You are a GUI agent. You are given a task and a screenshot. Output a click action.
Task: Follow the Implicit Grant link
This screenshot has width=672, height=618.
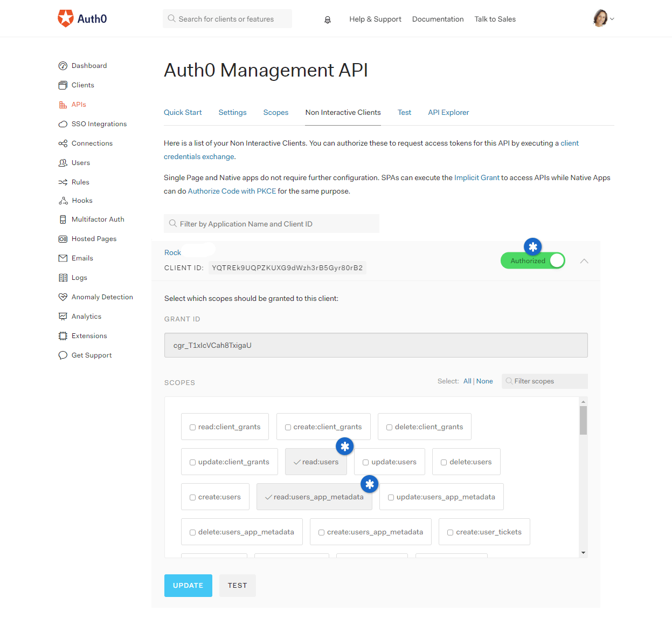[x=477, y=177]
